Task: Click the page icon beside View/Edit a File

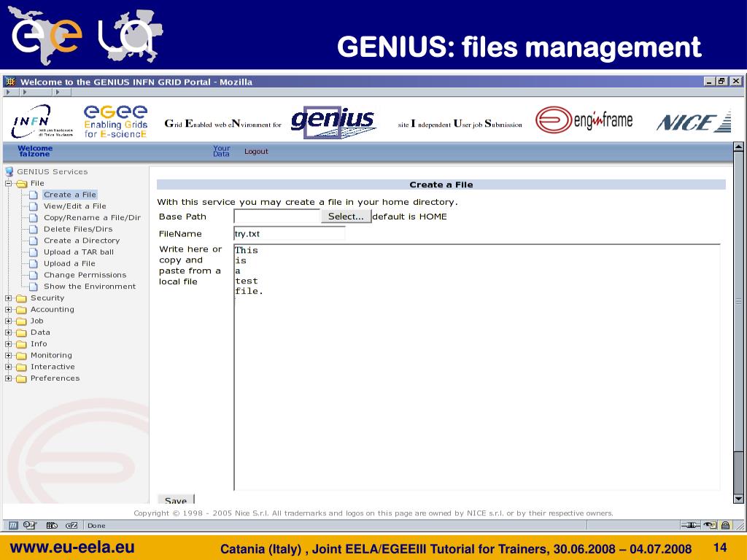Action: (34, 206)
